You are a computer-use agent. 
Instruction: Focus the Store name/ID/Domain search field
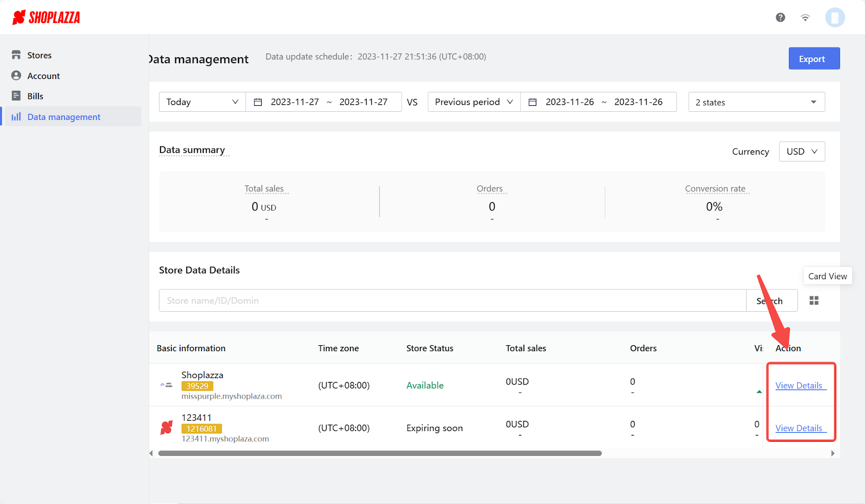pos(452,301)
